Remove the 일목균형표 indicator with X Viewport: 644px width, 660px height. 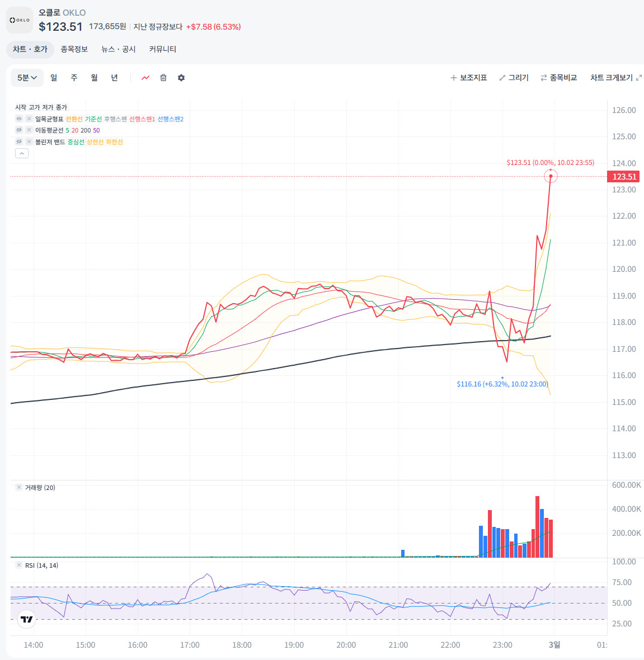point(29,119)
